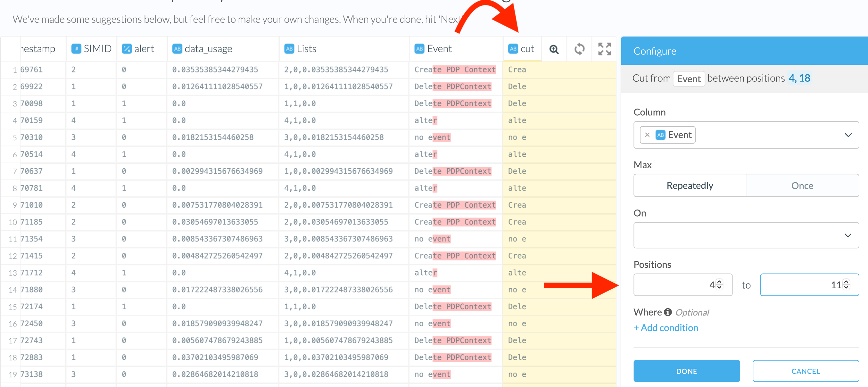The image size is (868, 387).
Task: Click the zoom magnifier icon in table header
Action: pyautogui.click(x=554, y=49)
